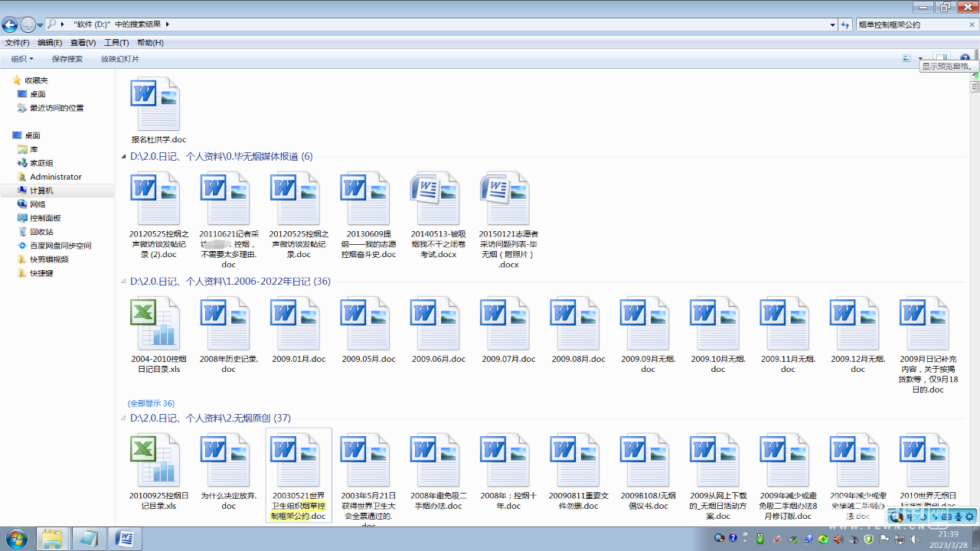
Task: Open Action Center via the flag icon
Action: pos(886,541)
